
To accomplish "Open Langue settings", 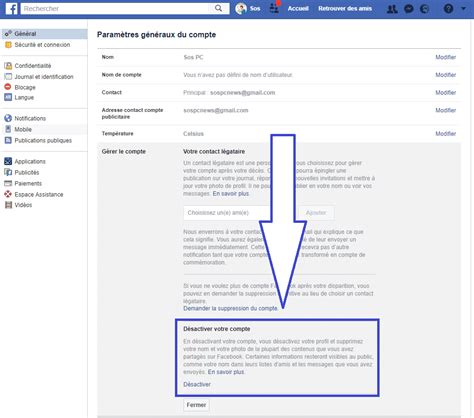I will [24, 97].
